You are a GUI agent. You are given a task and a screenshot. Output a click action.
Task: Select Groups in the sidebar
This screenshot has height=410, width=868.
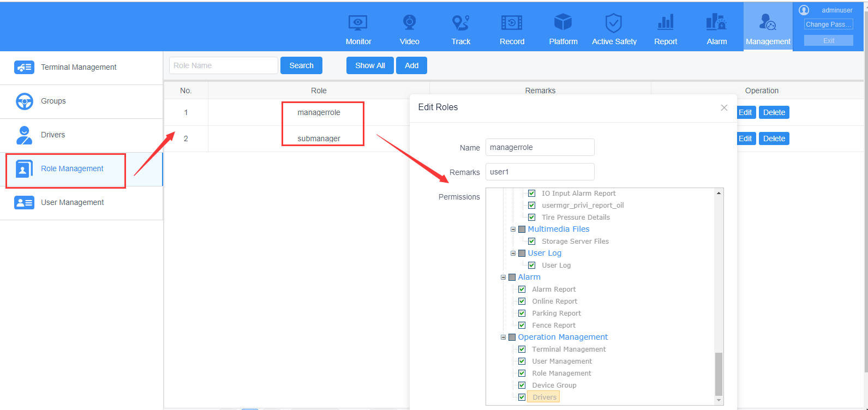tap(81, 101)
